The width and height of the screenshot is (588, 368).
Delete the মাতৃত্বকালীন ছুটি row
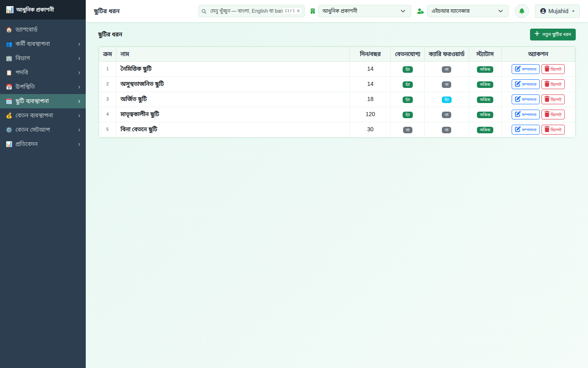coord(553,114)
